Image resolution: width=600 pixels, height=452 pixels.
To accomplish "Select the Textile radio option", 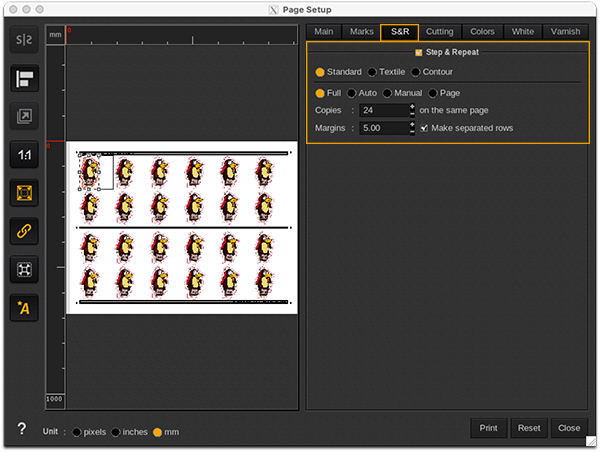I will click(x=373, y=72).
